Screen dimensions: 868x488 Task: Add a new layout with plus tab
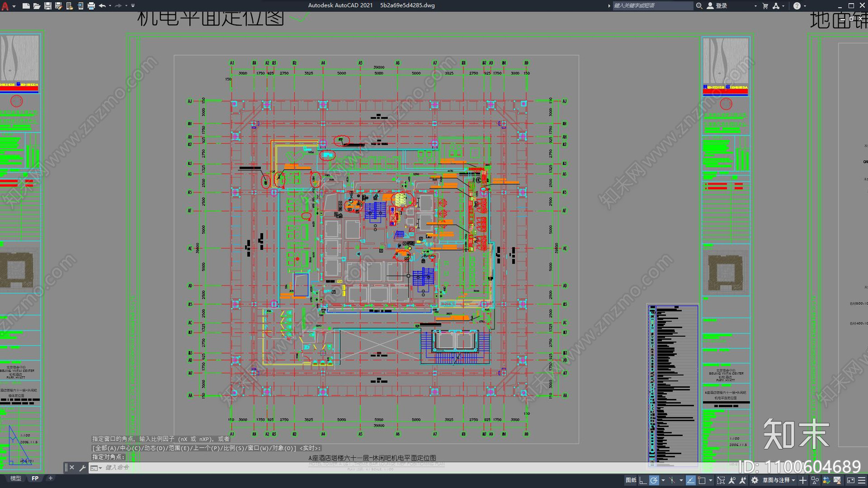50,478
